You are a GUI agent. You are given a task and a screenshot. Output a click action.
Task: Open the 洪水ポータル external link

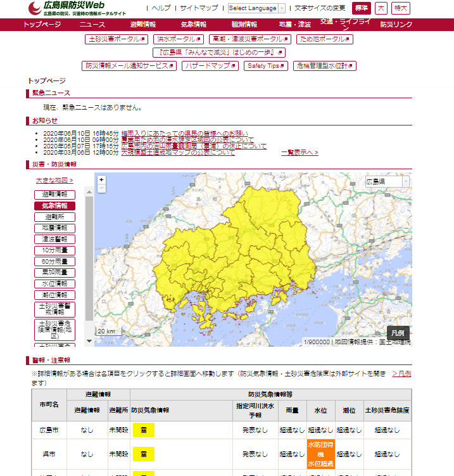point(179,39)
